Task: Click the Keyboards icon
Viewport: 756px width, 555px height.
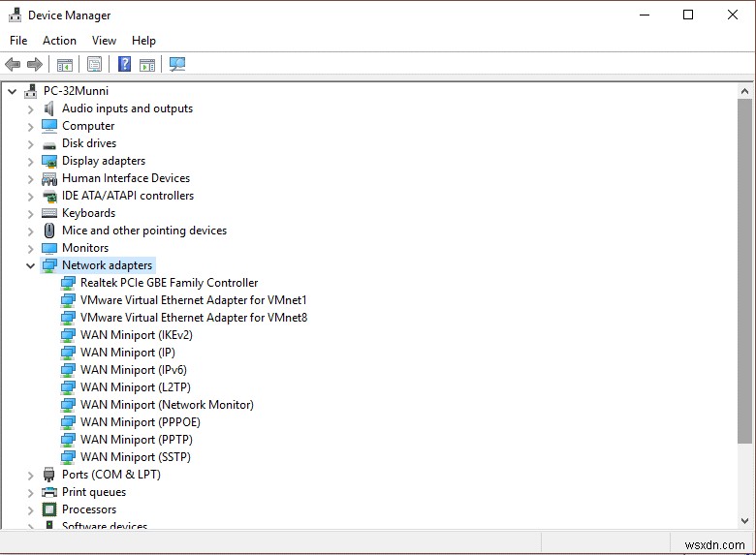Action: point(49,213)
